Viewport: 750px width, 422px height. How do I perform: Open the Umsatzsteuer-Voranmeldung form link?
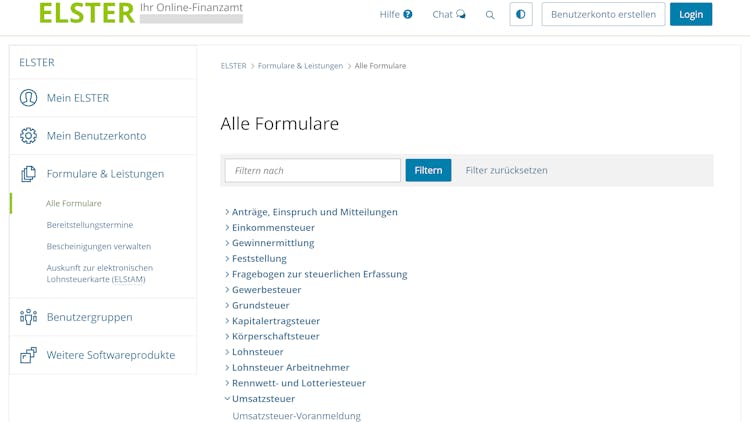click(297, 416)
